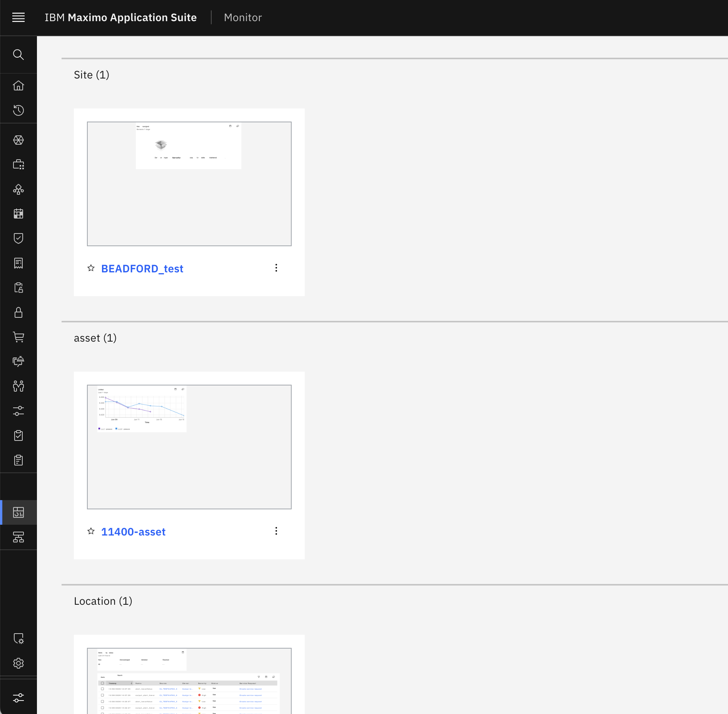Open the recent history clock icon
728x714 pixels.
(x=18, y=110)
